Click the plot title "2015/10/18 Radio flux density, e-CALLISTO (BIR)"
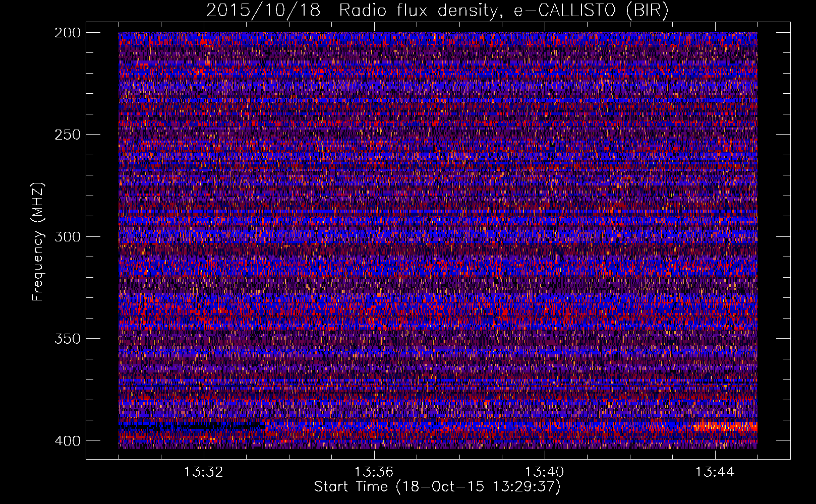The height and width of the screenshot is (504, 816). point(437,11)
